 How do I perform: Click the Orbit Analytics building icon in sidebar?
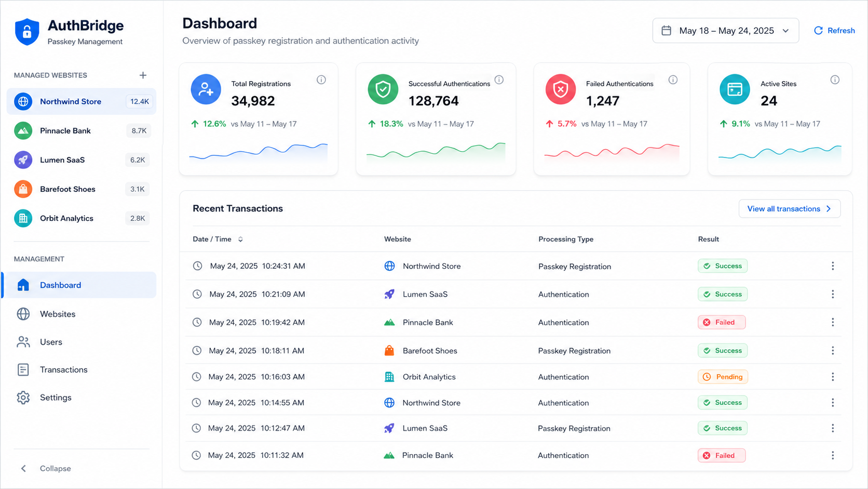click(x=23, y=218)
